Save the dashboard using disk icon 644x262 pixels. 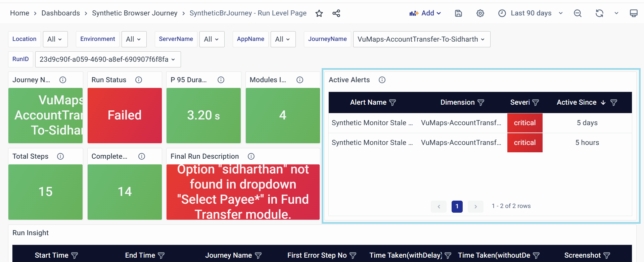458,13
